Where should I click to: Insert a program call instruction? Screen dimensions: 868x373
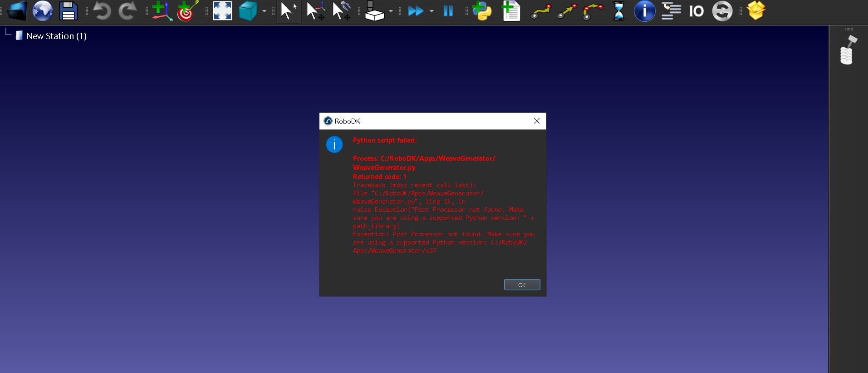pyautogui.click(x=671, y=11)
